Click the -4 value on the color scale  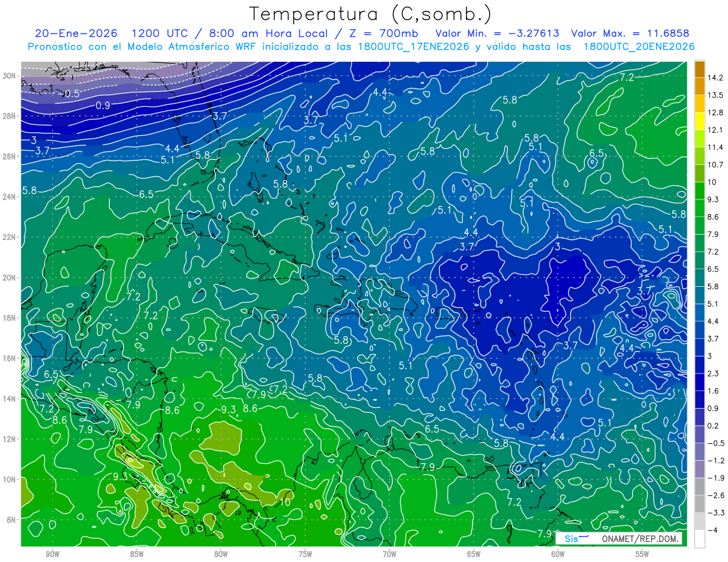coord(712,530)
